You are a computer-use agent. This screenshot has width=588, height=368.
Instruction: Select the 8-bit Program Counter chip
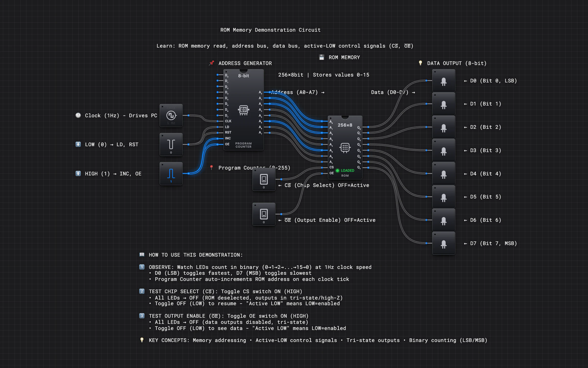pos(244,110)
